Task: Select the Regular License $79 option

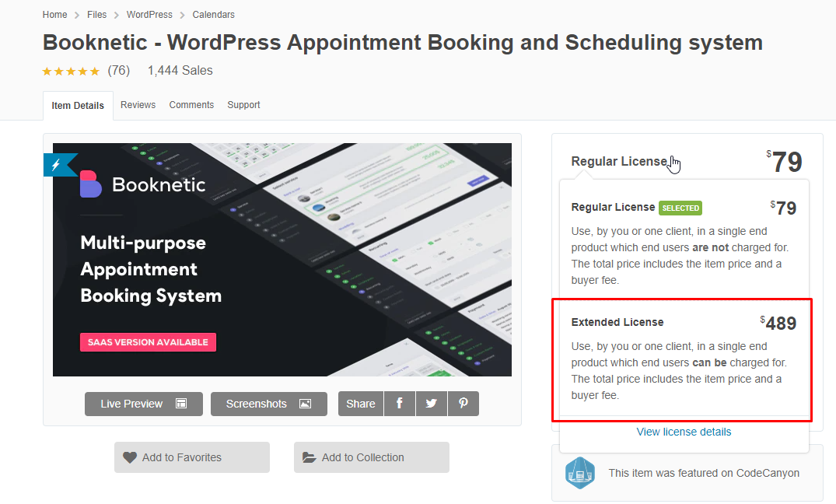Action: (684, 243)
